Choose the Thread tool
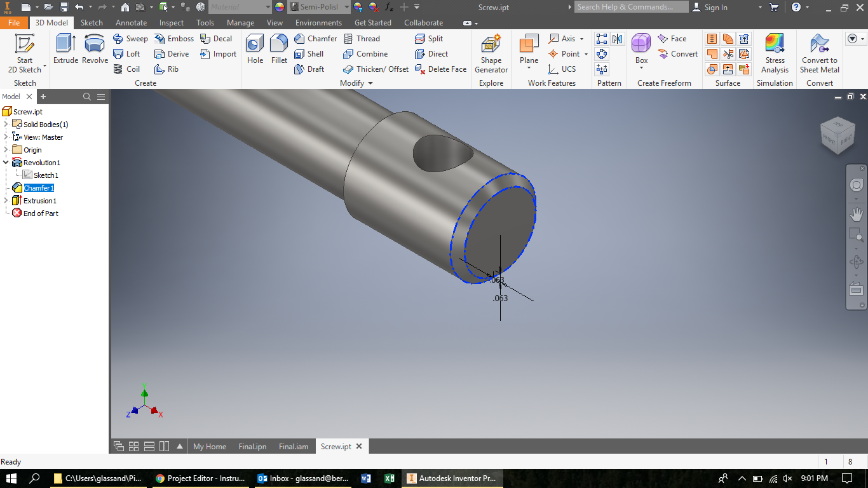The height and width of the screenshot is (488, 868). point(362,39)
